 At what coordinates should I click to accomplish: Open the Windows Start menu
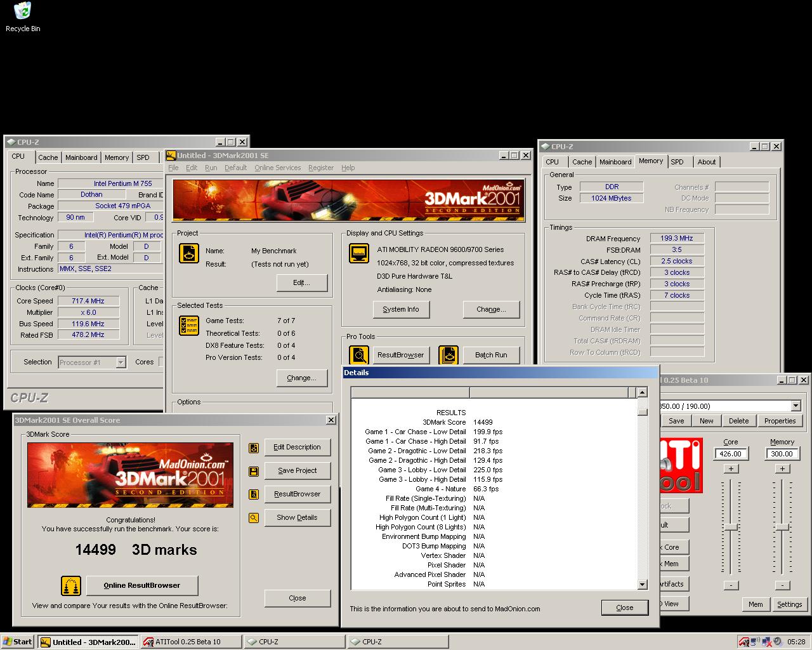pos(18,642)
